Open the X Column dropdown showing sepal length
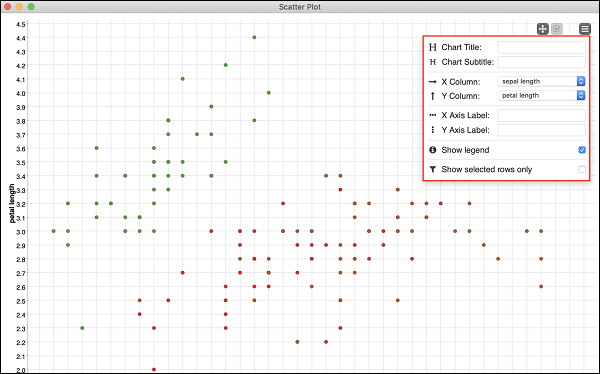 (x=541, y=82)
